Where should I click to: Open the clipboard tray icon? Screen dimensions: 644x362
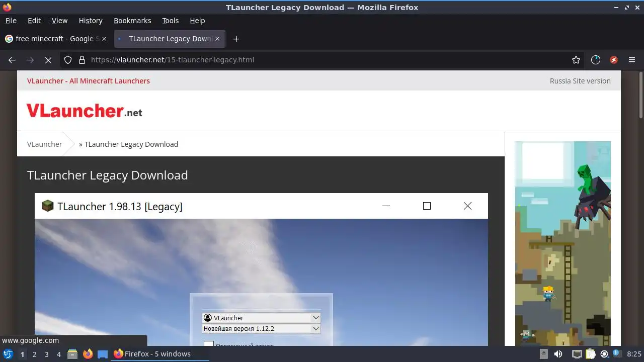coord(590,354)
